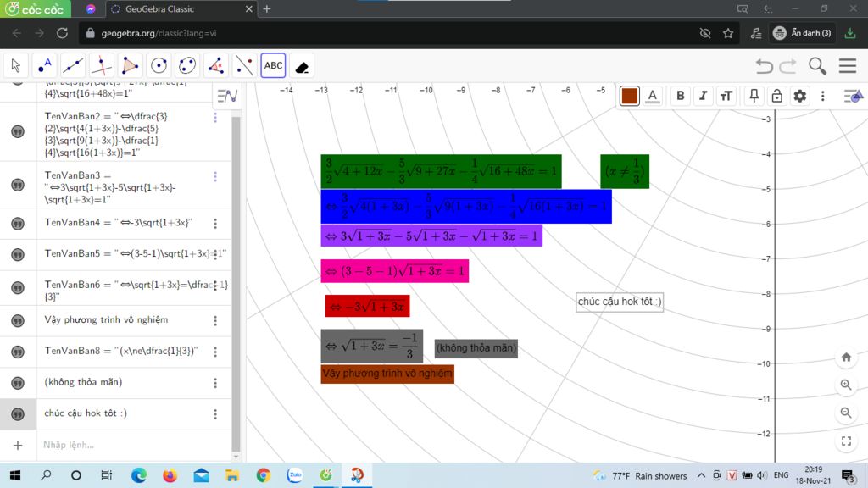This screenshot has width=868, height=488.
Task: Toggle the lock object button
Action: click(x=777, y=96)
